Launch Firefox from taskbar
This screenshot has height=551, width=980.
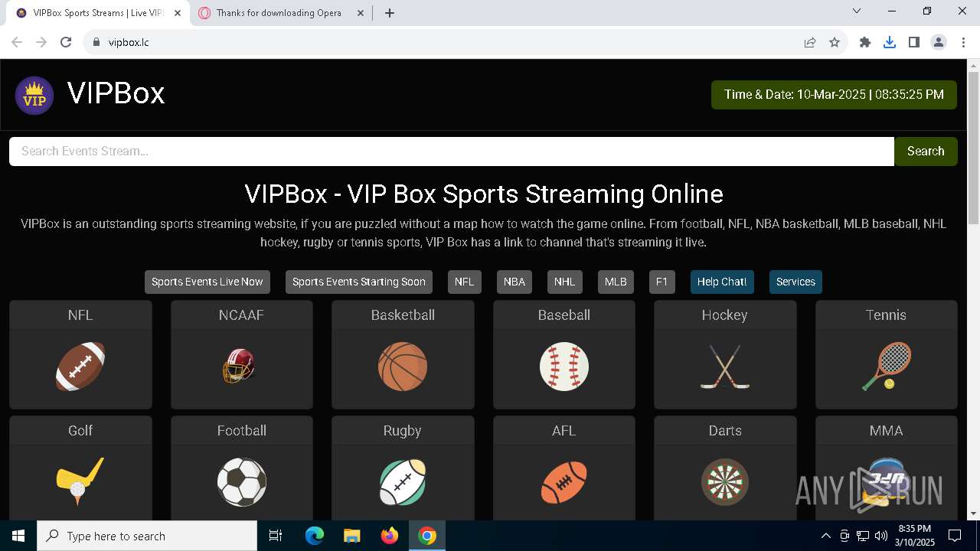tap(390, 536)
